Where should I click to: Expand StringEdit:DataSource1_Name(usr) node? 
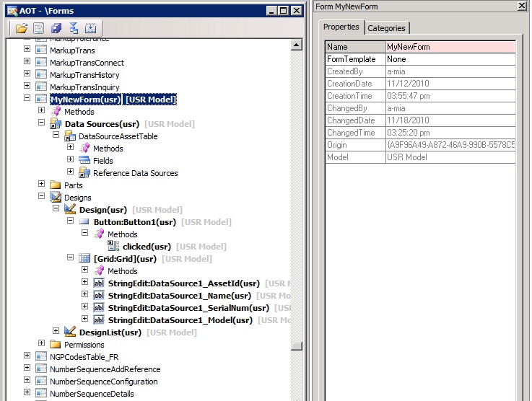click(x=85, y=294)
